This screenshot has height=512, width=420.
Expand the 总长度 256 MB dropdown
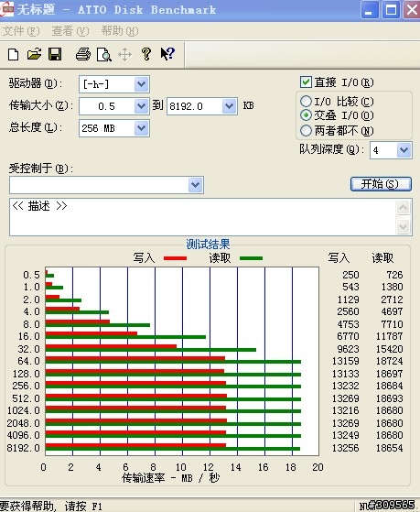click(142, 128)
